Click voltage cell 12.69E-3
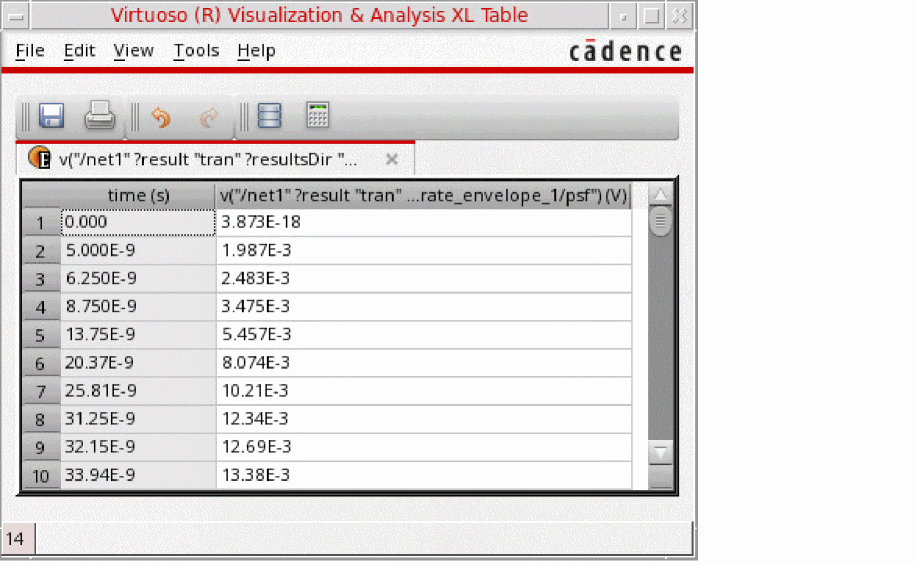The width and height of the screenshot is (915, 565). tap(424, 447)
